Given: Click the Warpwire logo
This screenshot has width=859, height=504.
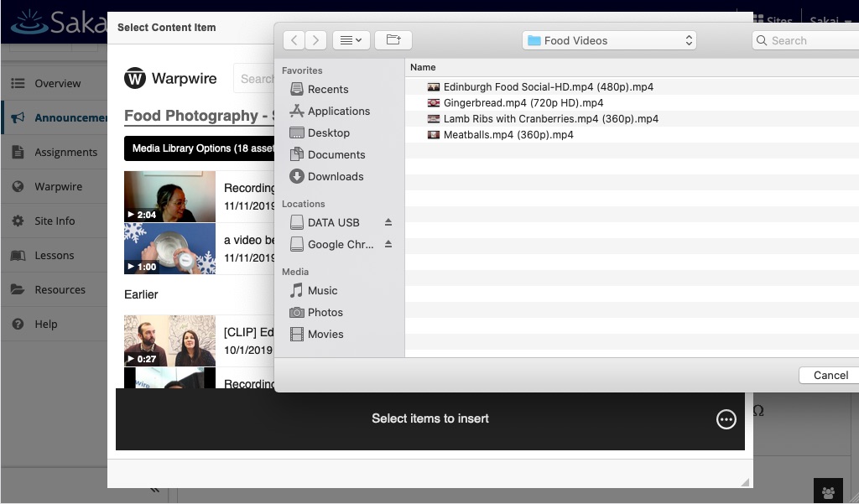Looking at the screenshot, I should point(170,78).
